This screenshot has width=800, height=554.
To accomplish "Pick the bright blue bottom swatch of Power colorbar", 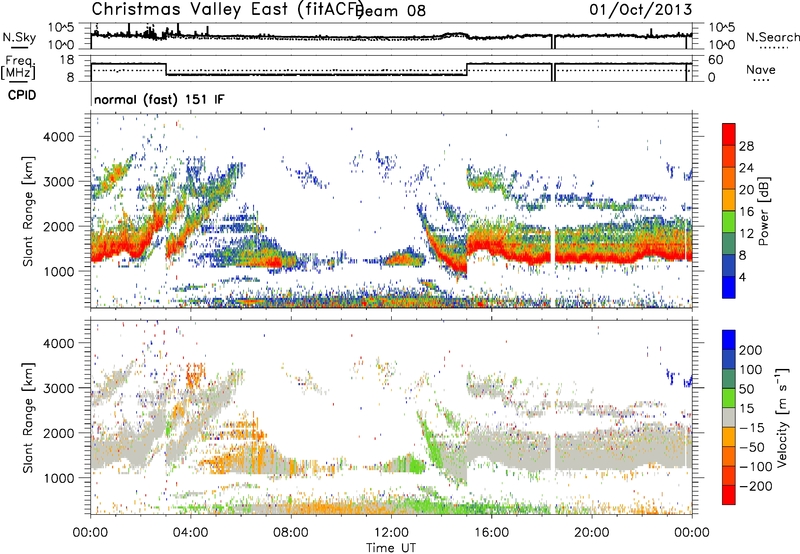I will (x=729, y=287).
